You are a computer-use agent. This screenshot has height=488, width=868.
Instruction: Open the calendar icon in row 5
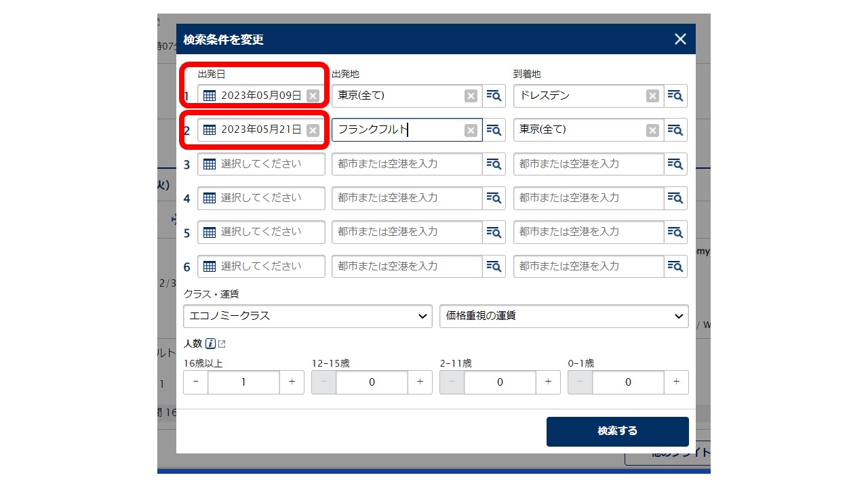point(210,232)
